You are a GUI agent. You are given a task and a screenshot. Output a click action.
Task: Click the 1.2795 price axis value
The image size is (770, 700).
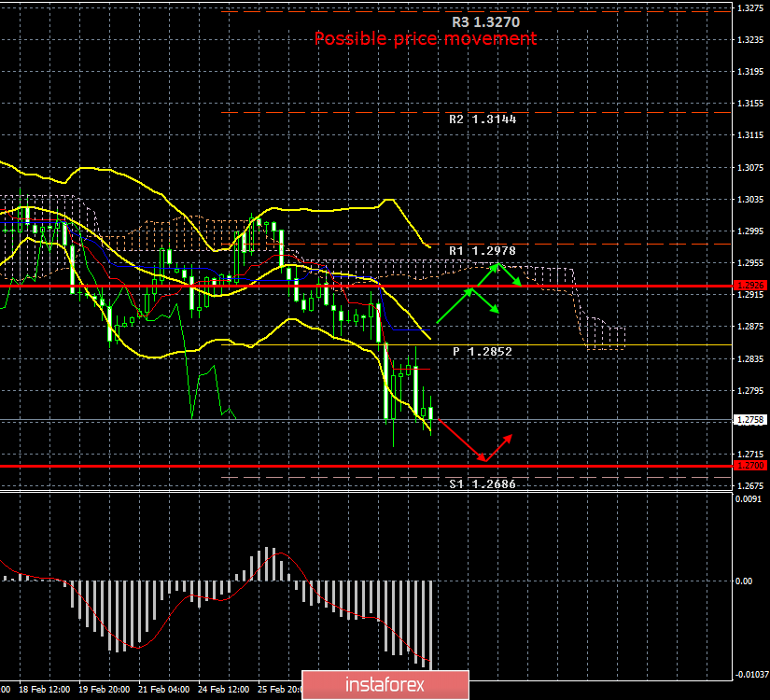[750, 391]
